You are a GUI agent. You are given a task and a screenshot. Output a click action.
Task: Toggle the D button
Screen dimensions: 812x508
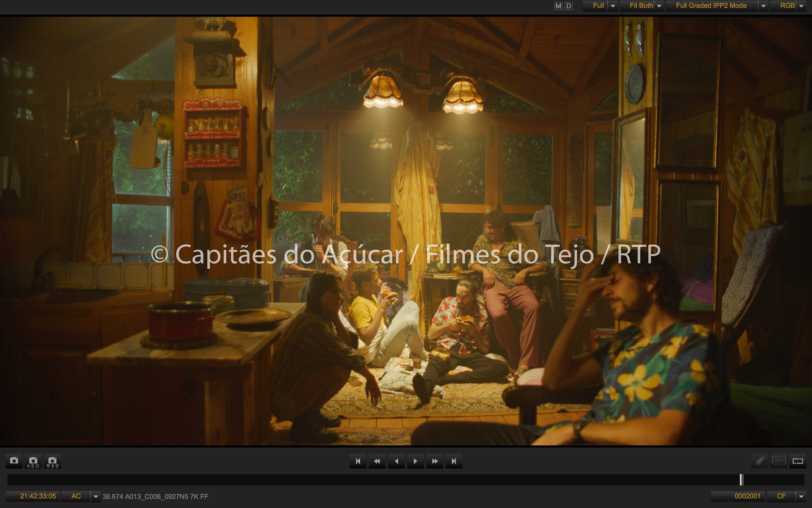pos(569,6)
